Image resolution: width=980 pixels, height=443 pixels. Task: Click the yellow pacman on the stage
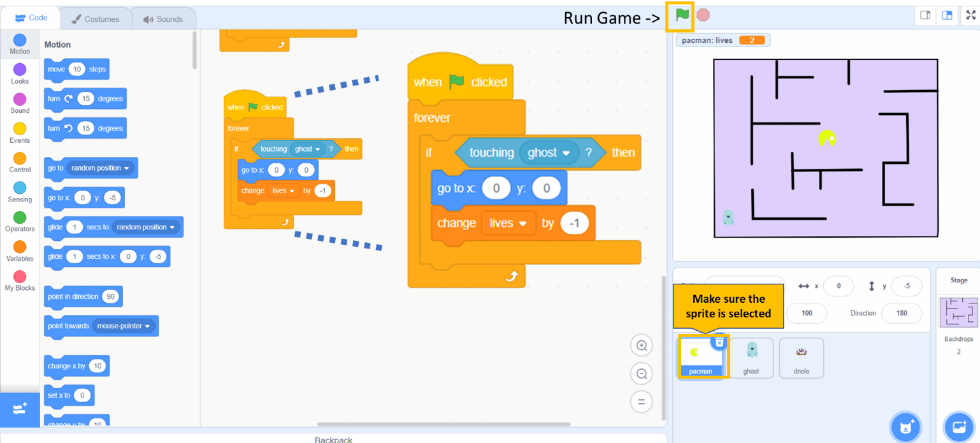827,139
